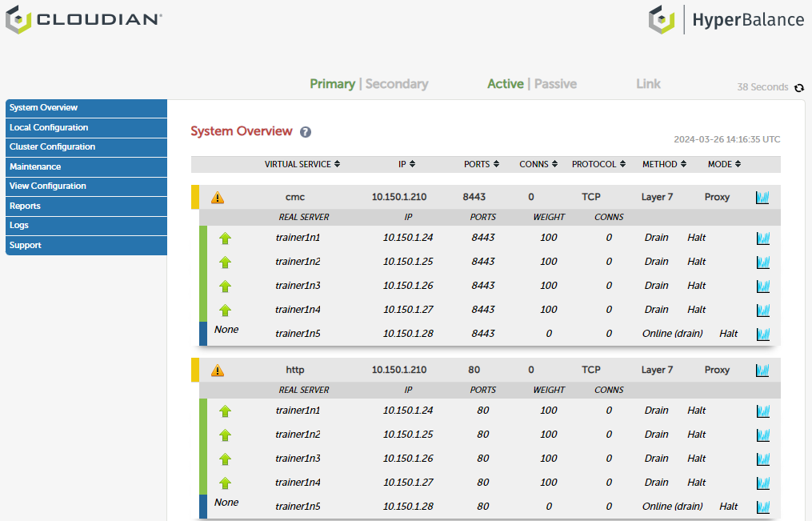Click green up arrow for http trainer1n1
812x521 pixels.
(x=225, y=411)
